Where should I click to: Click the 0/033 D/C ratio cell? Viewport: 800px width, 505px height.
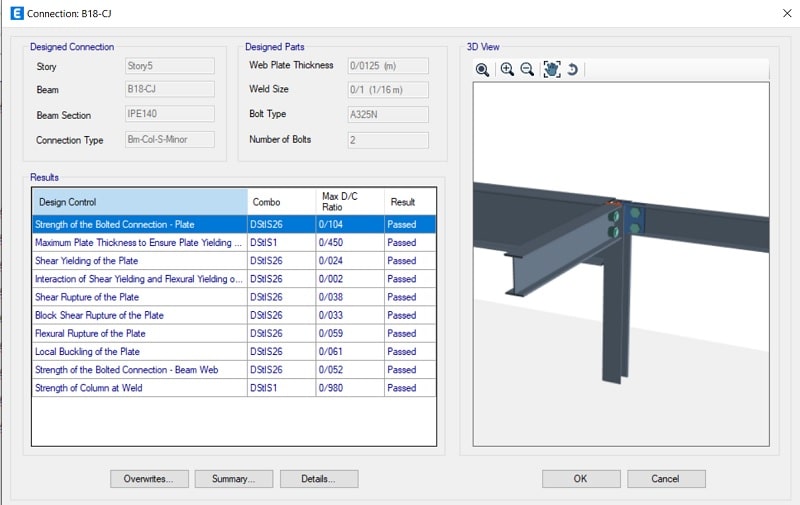(x=350, y=315)
